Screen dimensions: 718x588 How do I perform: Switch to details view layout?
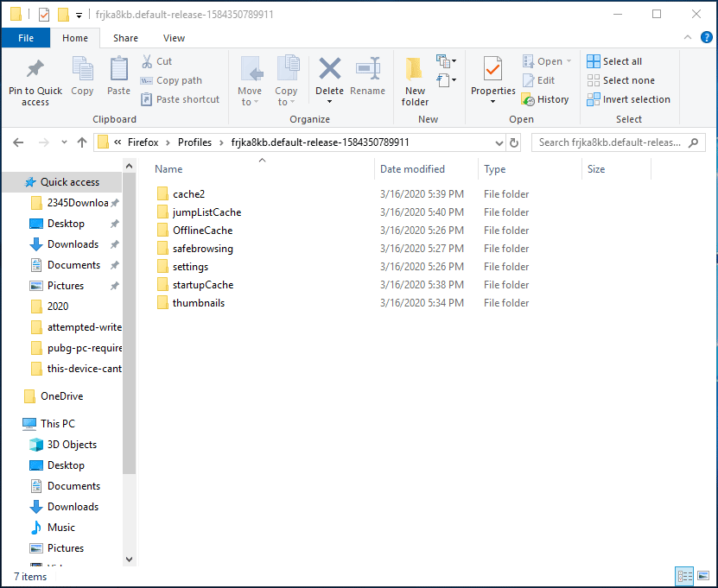tap(684, 576)
